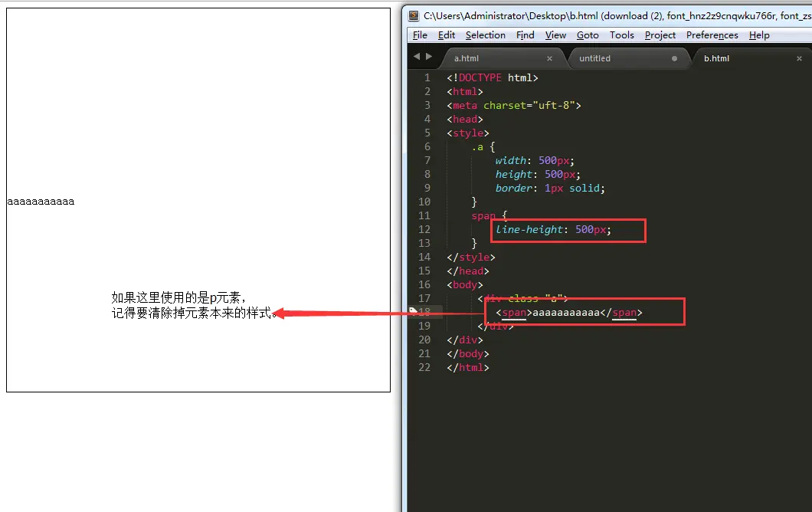Screen dimensions: 812x512
Task: Click the closing </html> tag
Action: pyautogui.click(x=467, y=367)
